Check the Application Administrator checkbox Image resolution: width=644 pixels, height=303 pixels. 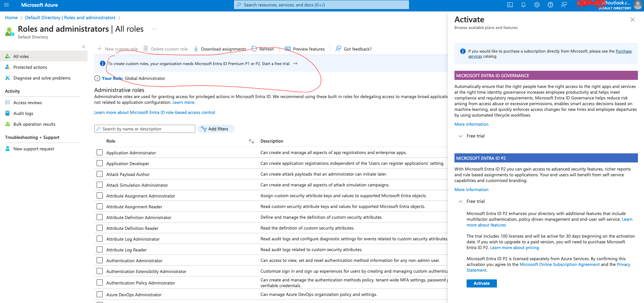(100, 152)
